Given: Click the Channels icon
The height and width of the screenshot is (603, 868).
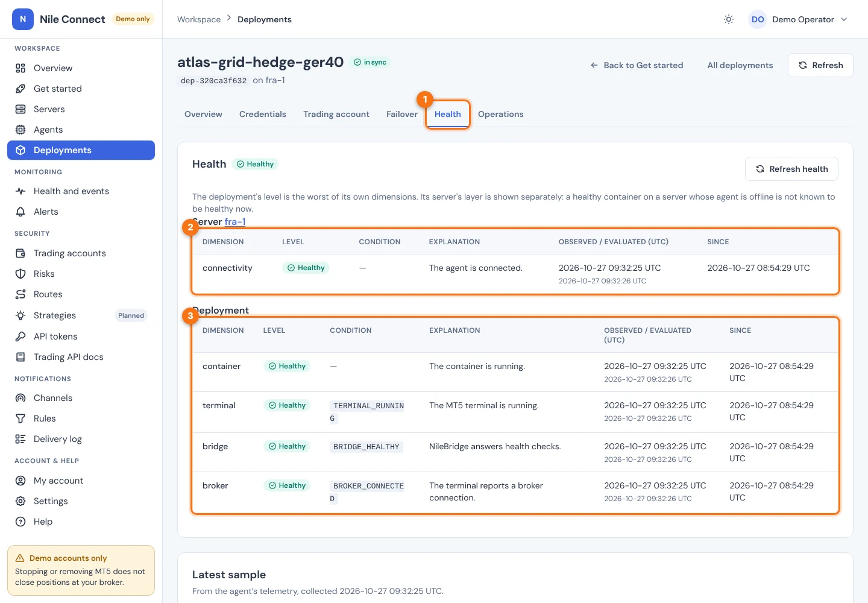Looking at the screenshot, I should tap(20, 398).
